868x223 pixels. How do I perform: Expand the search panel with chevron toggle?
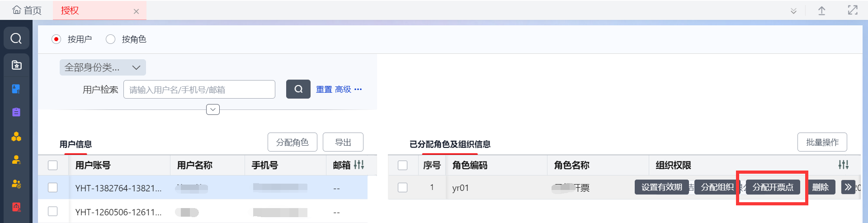(x=212, y=109)
